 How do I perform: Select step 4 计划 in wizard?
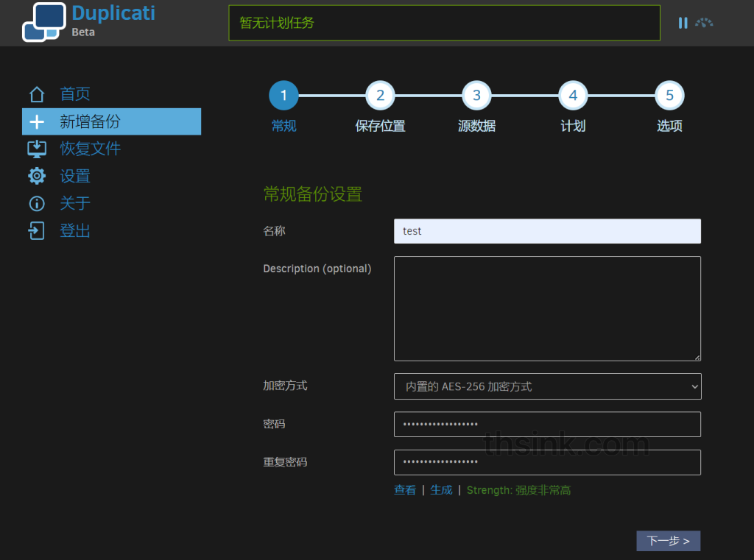point(573,95)
